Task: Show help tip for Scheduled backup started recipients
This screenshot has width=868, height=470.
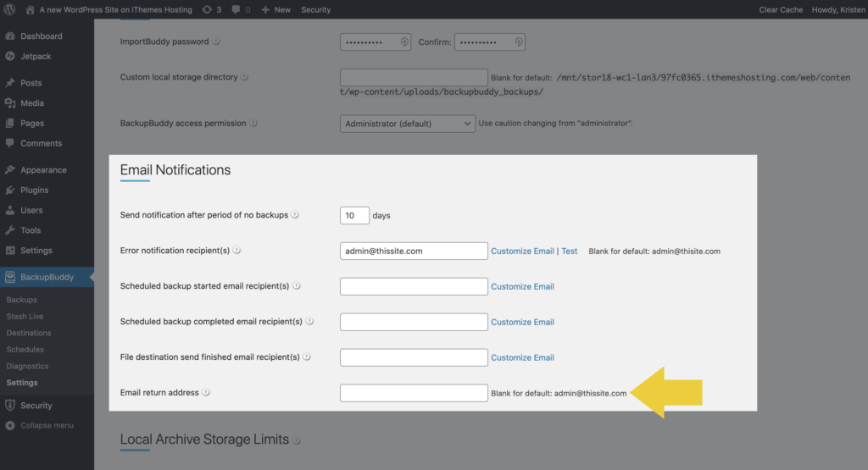Action: [297, 286]
